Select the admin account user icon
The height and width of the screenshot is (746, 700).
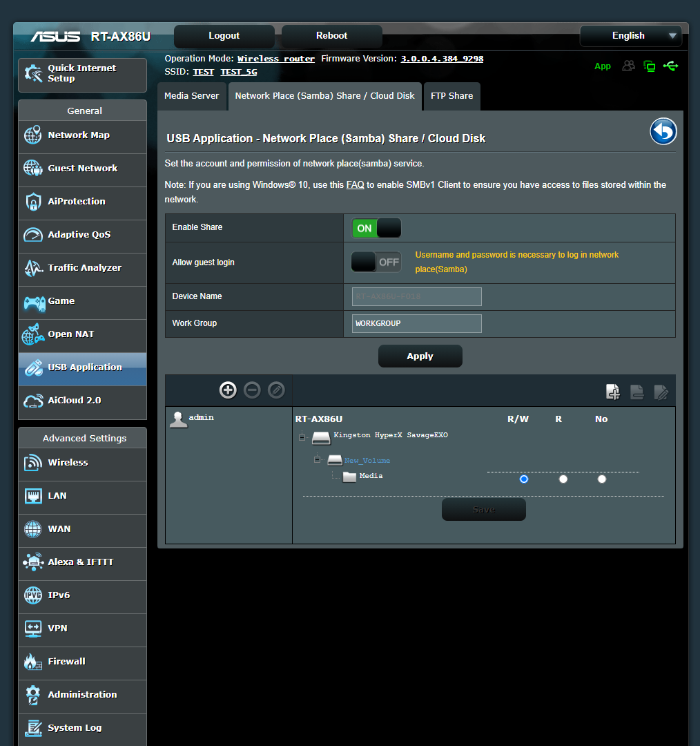(x=178, y=419)
